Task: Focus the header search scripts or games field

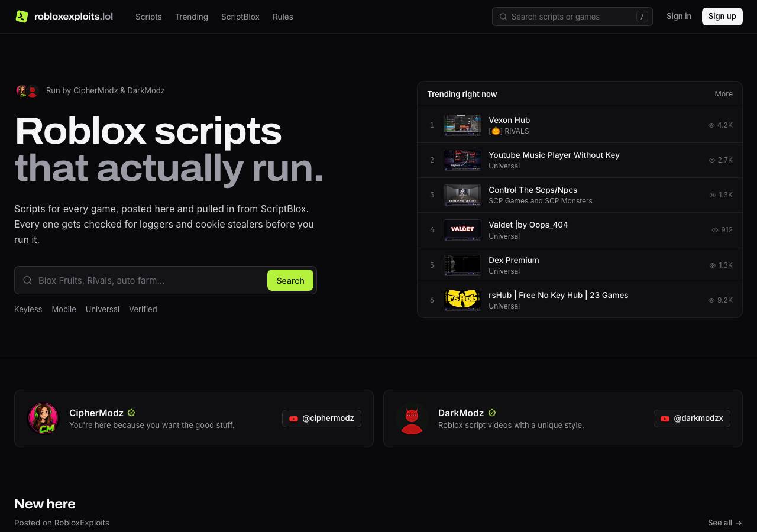Action: (x=572, y=17)
